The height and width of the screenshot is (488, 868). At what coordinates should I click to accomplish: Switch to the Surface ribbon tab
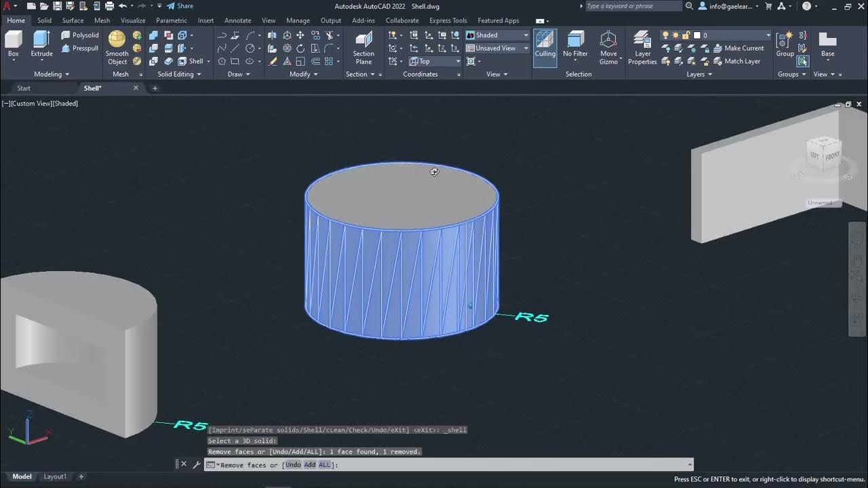[73, 20]
